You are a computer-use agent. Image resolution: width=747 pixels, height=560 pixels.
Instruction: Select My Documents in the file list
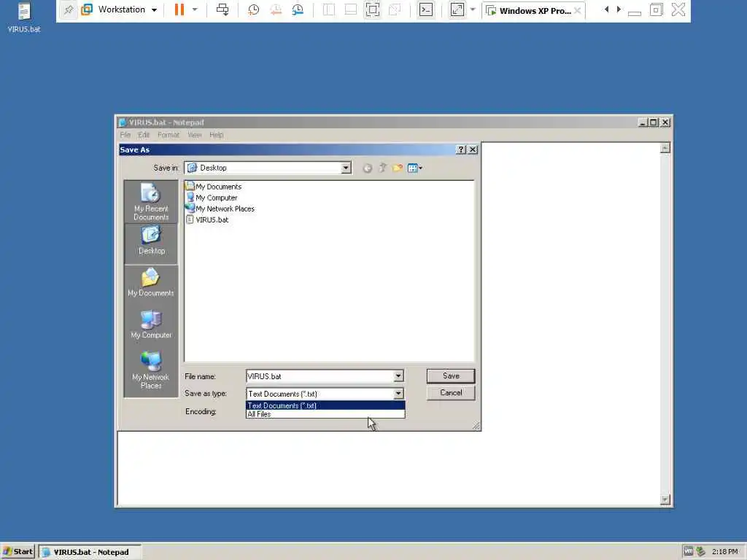click(214, 187)
